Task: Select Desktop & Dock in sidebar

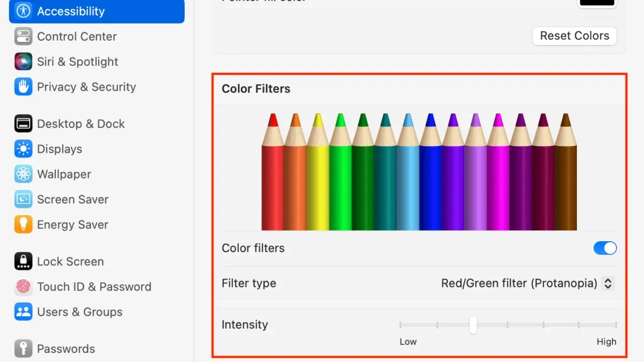Action: (x=97, y=124)
